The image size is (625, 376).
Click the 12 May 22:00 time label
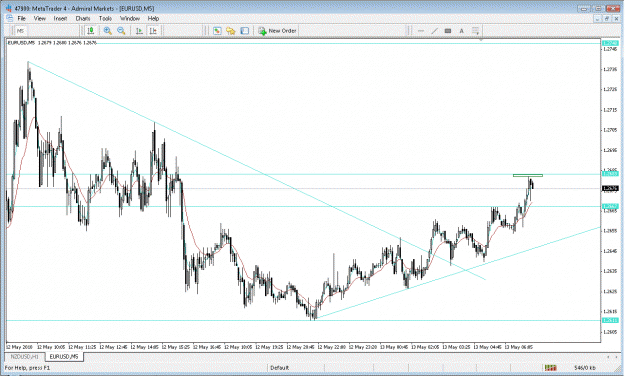pos(332,347)
